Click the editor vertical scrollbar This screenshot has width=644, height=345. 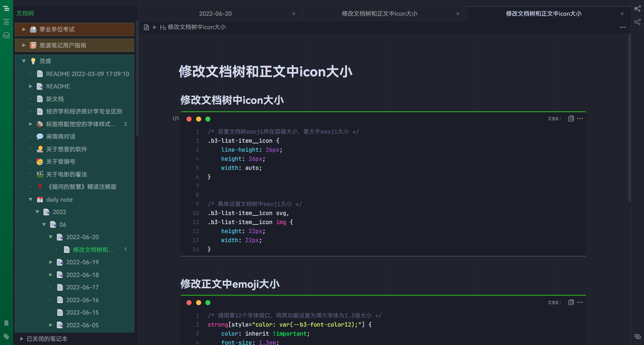pyautogui.click(x=629, y=117)
